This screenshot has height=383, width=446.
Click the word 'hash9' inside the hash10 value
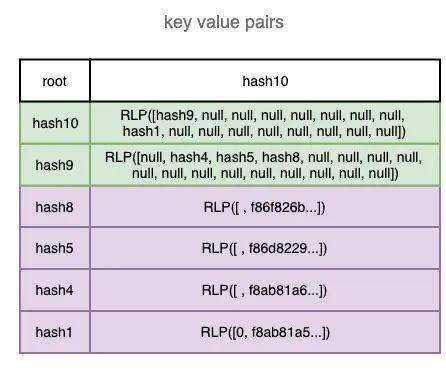(x=175, y=115)
